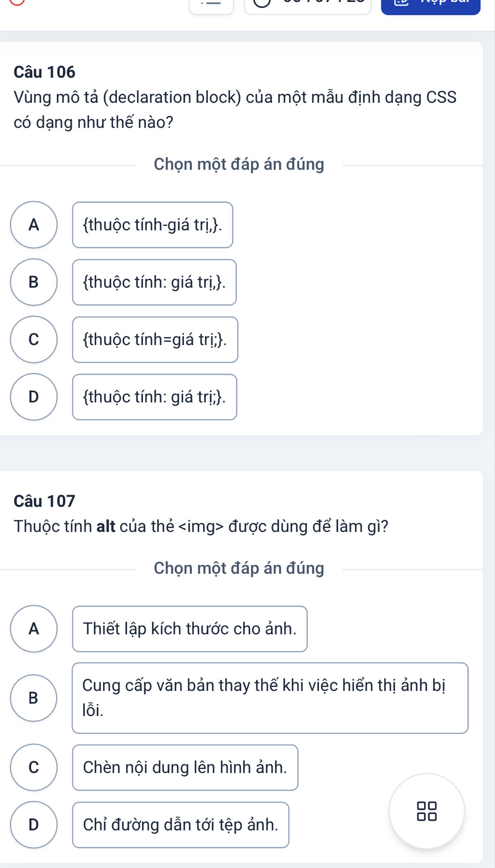Click option text '{thuộc tính-giá trị,}.'
The width and height of the screenshot is (495, 868).
click(x=152, y=225)
